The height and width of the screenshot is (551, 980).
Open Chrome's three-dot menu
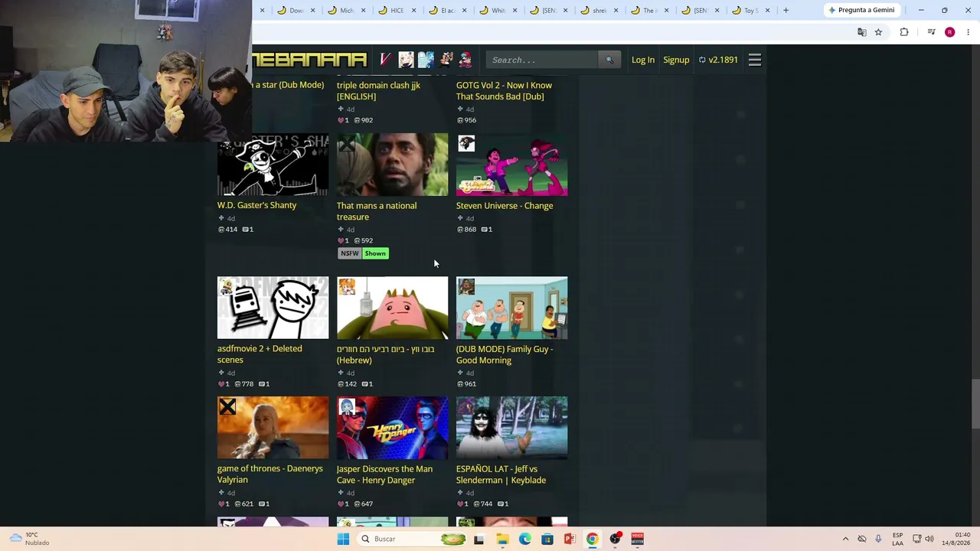(969, 32)
